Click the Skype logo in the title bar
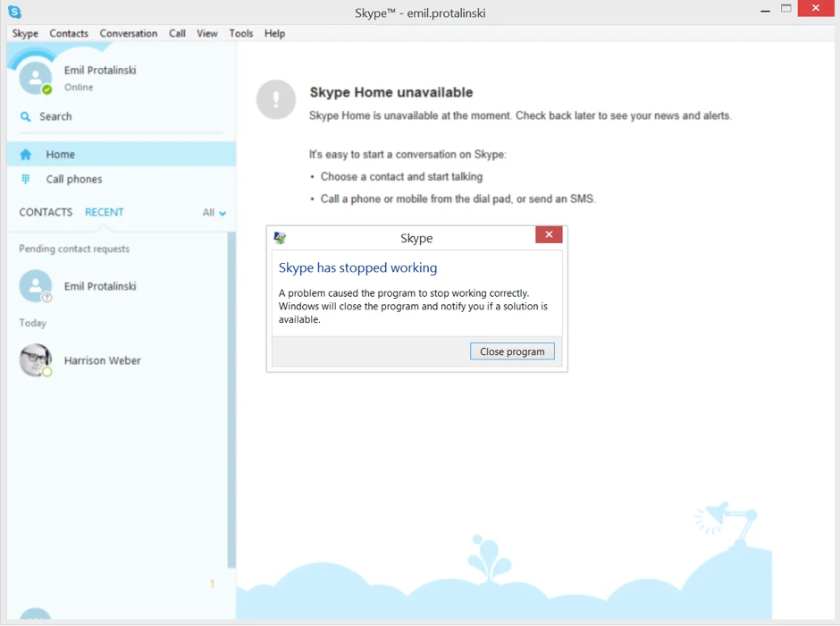840x626 pixels. coord(14,12)
